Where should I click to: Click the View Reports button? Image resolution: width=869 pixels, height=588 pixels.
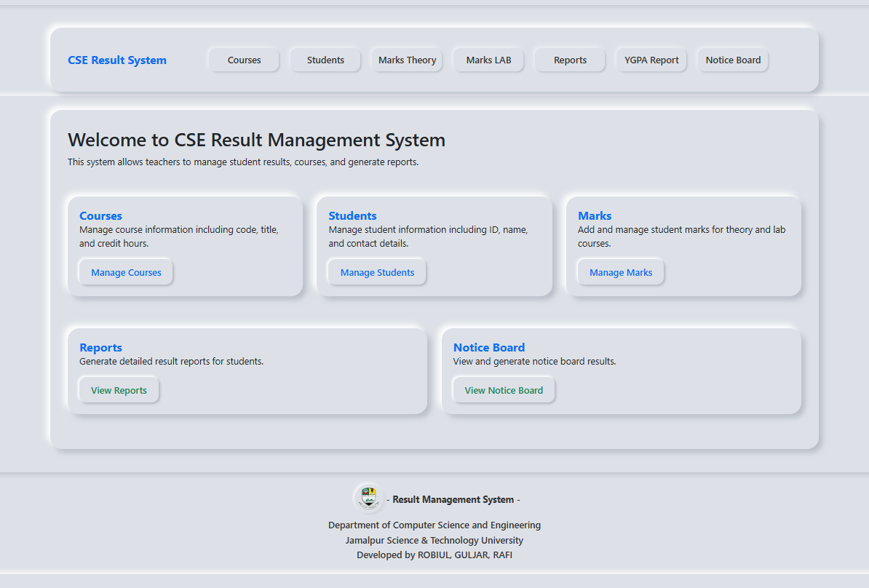(119, 391)
